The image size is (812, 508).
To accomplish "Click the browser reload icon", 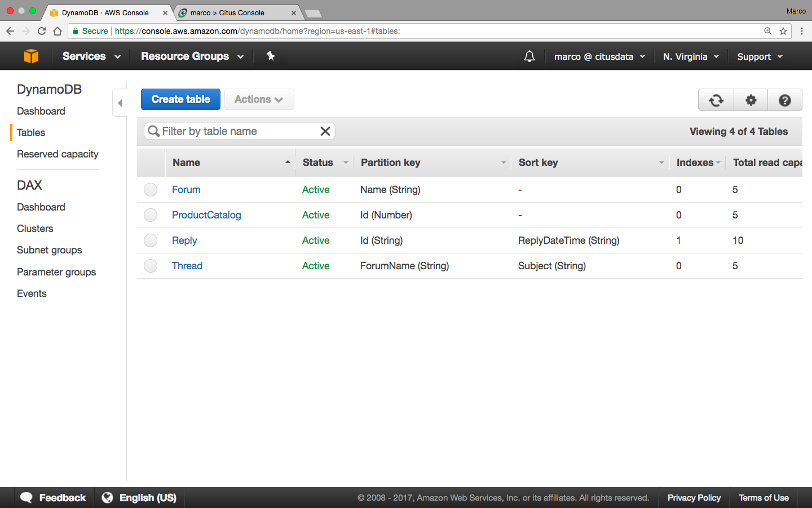I will pyautogui.click(x=42, y=31).
